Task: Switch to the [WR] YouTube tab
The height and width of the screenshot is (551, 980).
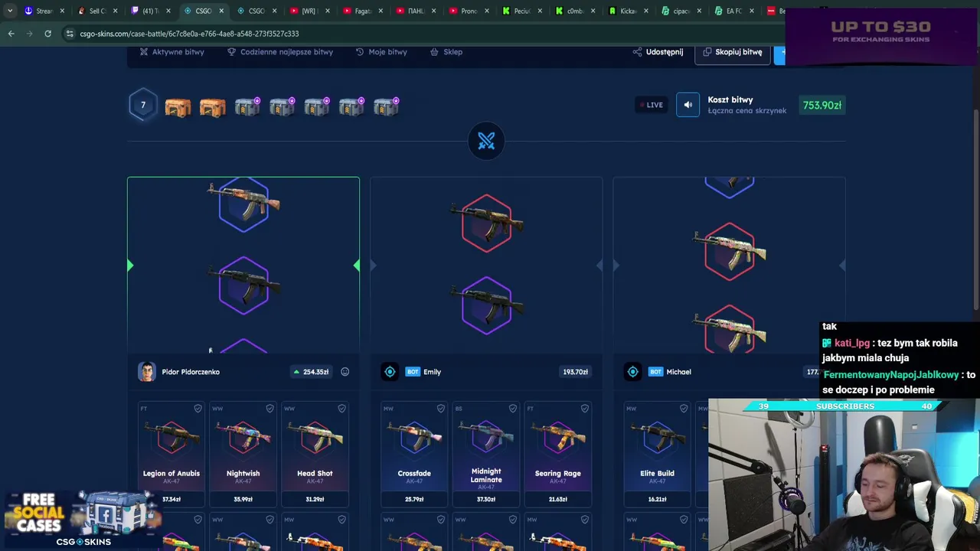Action: click(x=309, y=11)
